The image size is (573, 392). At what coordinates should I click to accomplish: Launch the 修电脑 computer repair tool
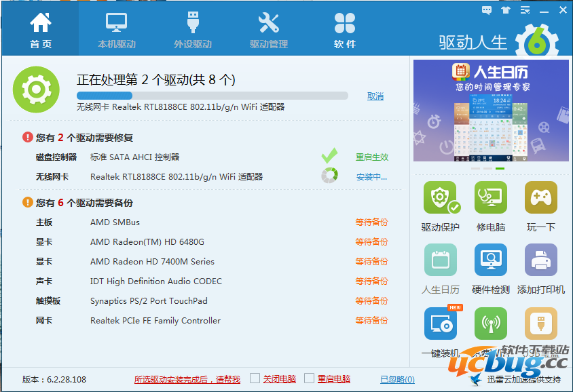[x=490, y=198]
